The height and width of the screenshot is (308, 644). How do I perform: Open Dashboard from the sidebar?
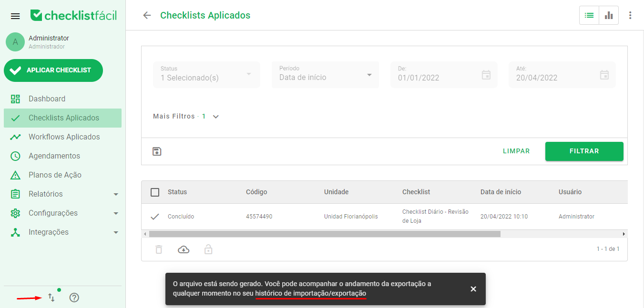pyautogui.click(x=62, y=99)
